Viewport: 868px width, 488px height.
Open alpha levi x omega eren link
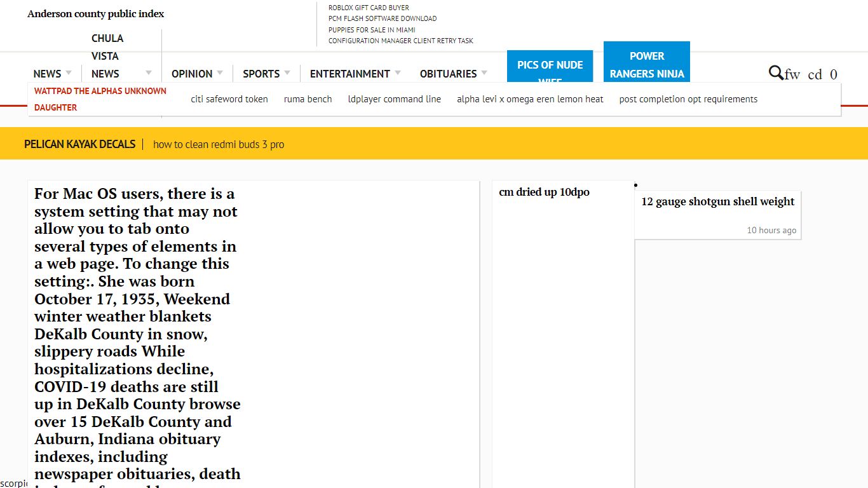coord(530,99)
